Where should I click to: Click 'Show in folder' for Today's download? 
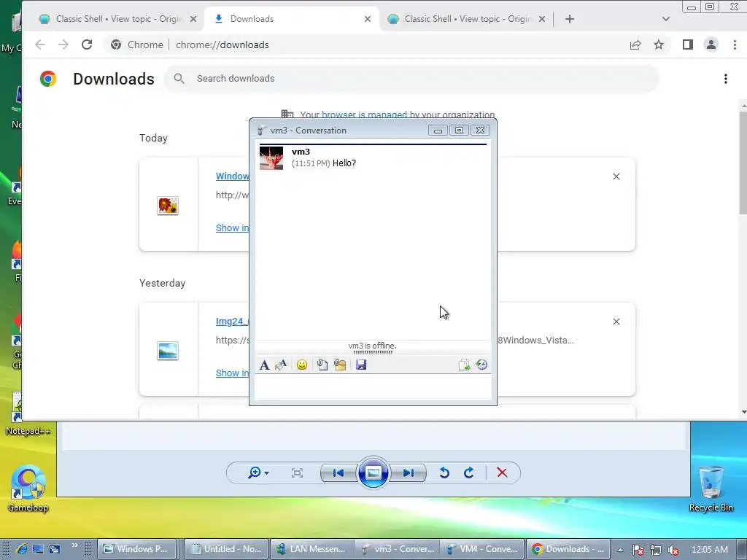point(232,227)
